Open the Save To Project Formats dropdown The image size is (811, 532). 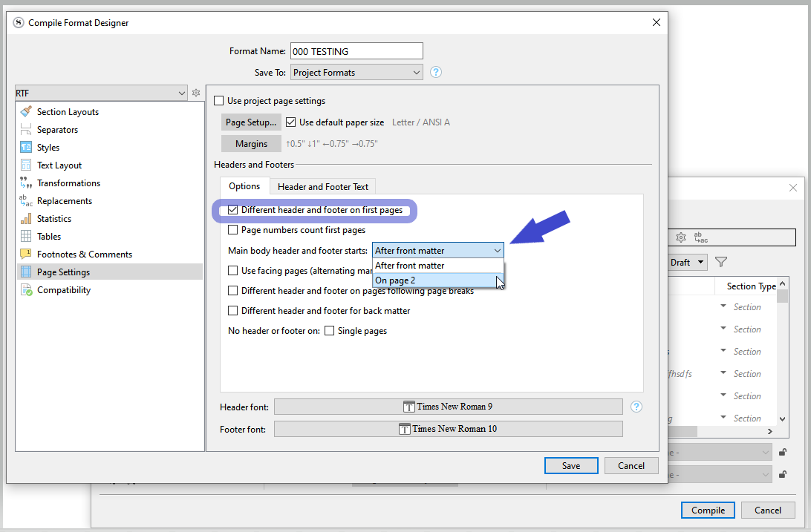356,72
